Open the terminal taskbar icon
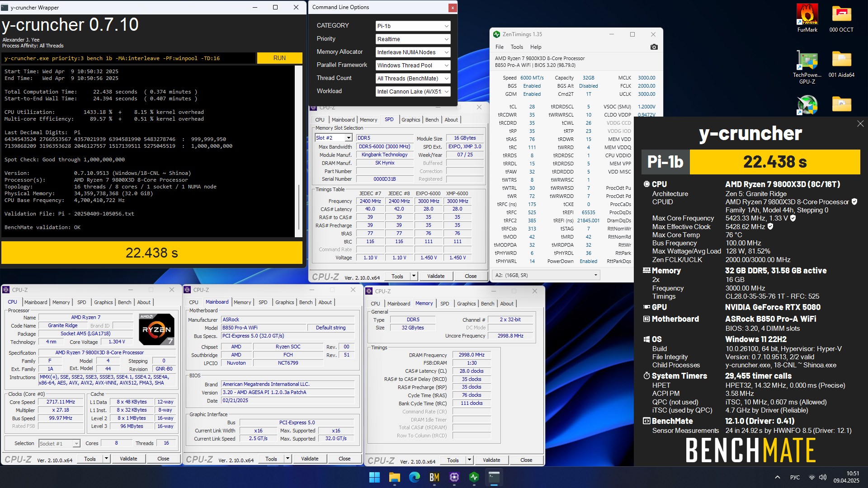This screenshot has width=868, height=488. tap(494, 477)
